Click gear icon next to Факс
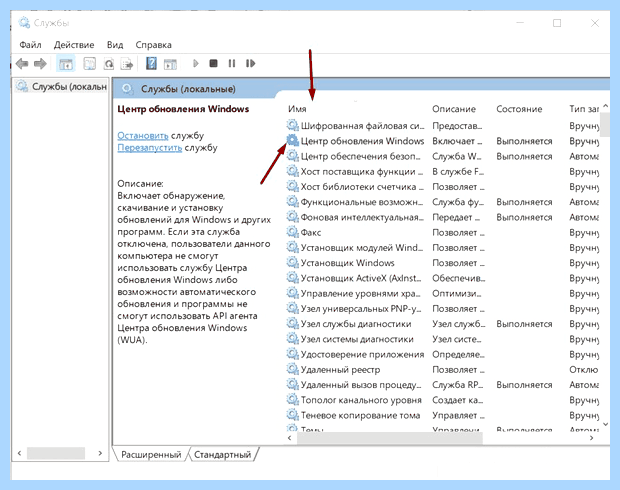Viewport: 620px width, 490px height. pyautogui.click(x=293, y=232)
